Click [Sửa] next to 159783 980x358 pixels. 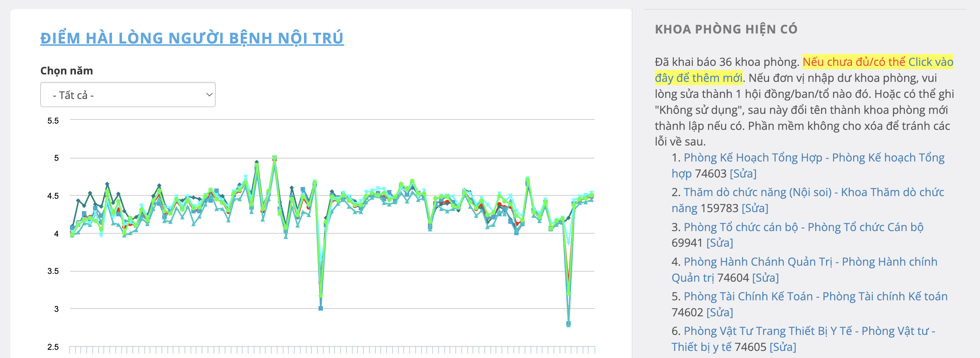tap(755, 208)
